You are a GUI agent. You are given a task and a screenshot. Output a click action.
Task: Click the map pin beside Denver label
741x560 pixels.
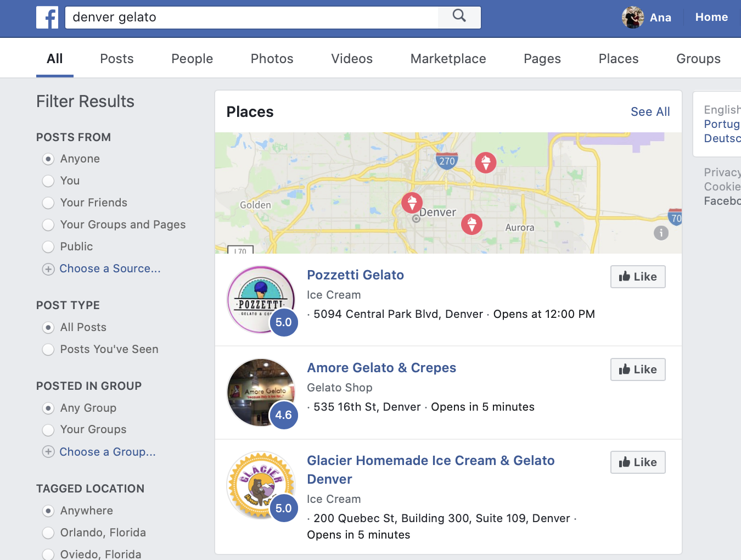(412, 203)
